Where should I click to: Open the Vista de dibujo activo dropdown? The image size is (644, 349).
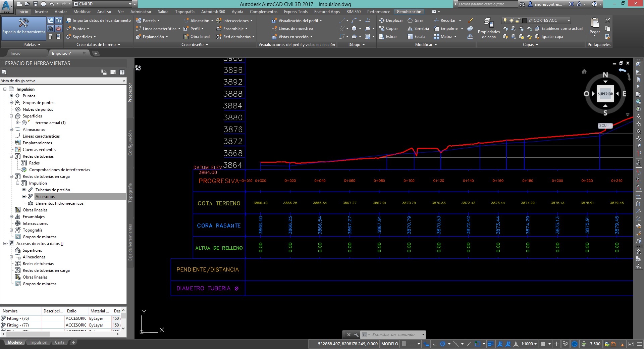[x=124, y=81]
